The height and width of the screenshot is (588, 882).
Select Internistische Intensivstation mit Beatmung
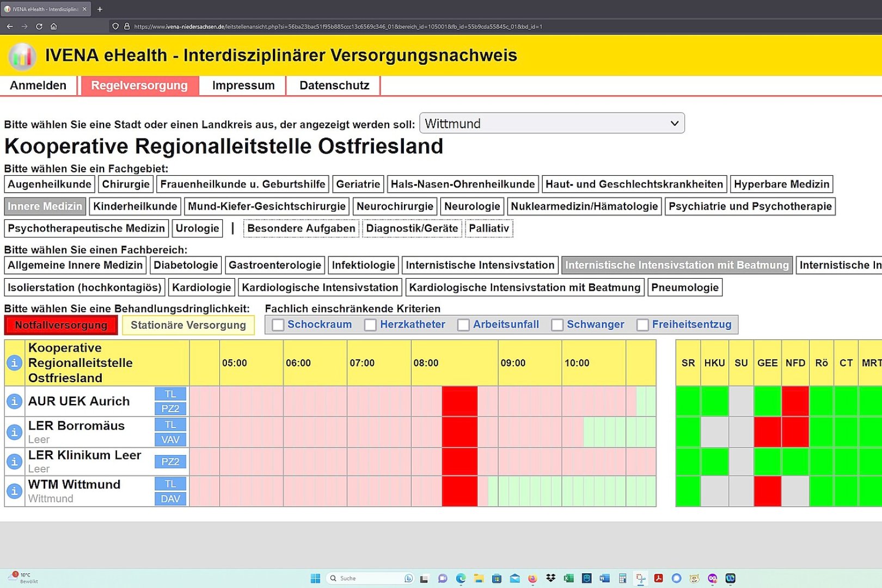coord(677,265)
